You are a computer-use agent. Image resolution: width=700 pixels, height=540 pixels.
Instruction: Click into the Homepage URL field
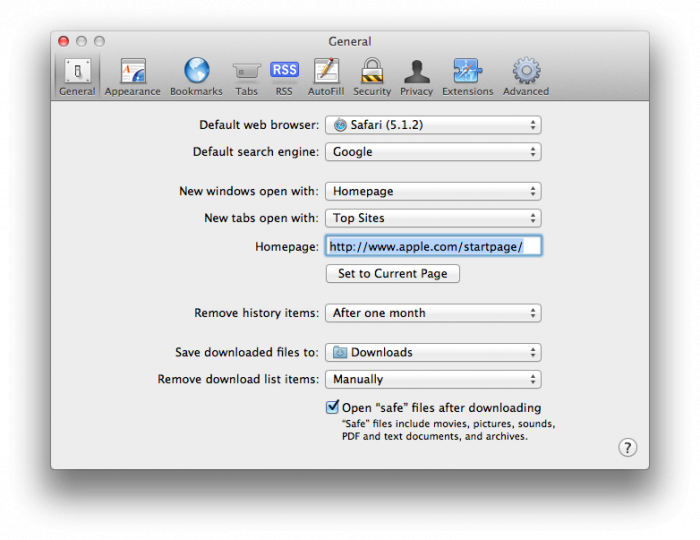(x=433, y=246)
